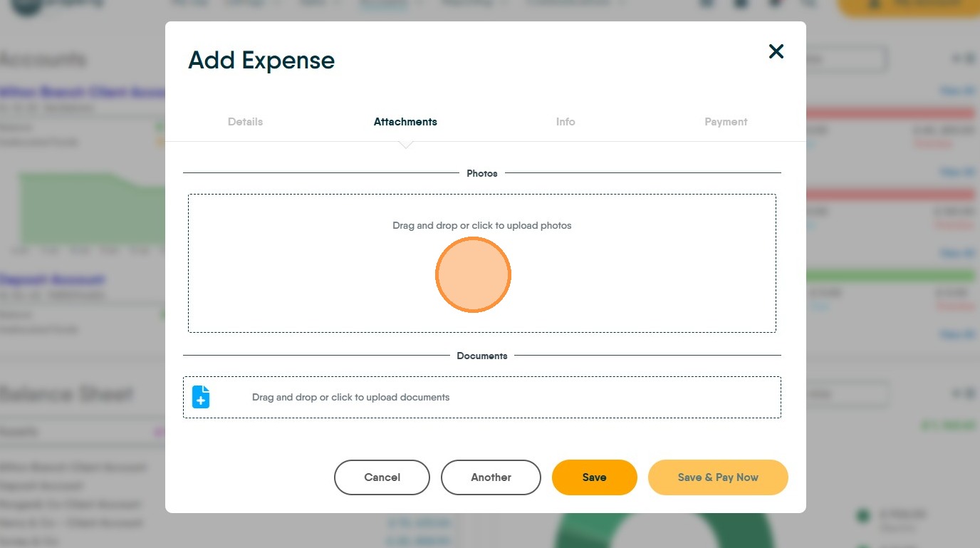Select the Attachments tab

click(x=405, y=122)
